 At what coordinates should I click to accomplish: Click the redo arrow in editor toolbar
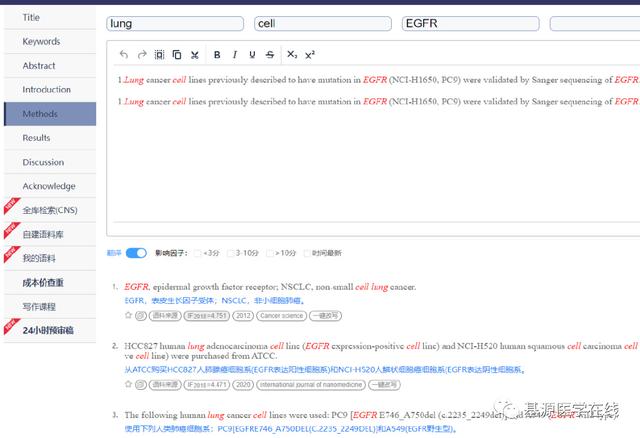(x=141, y=55)
